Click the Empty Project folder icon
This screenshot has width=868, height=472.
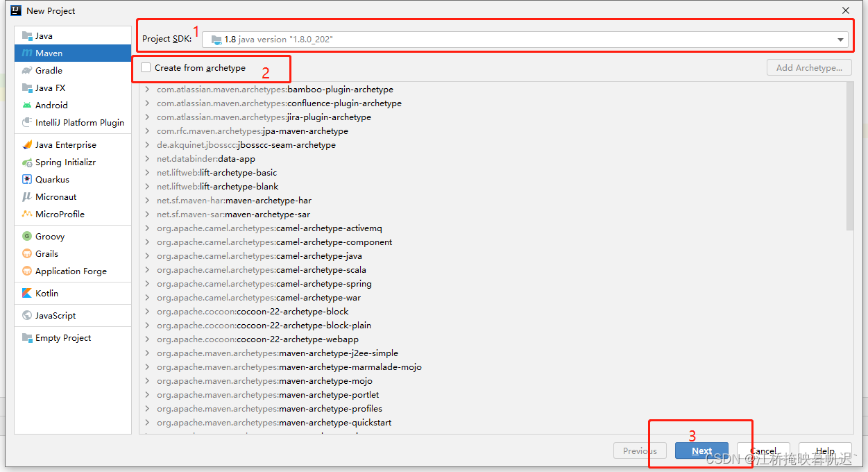pyautogui.click(x=27, y=338)
